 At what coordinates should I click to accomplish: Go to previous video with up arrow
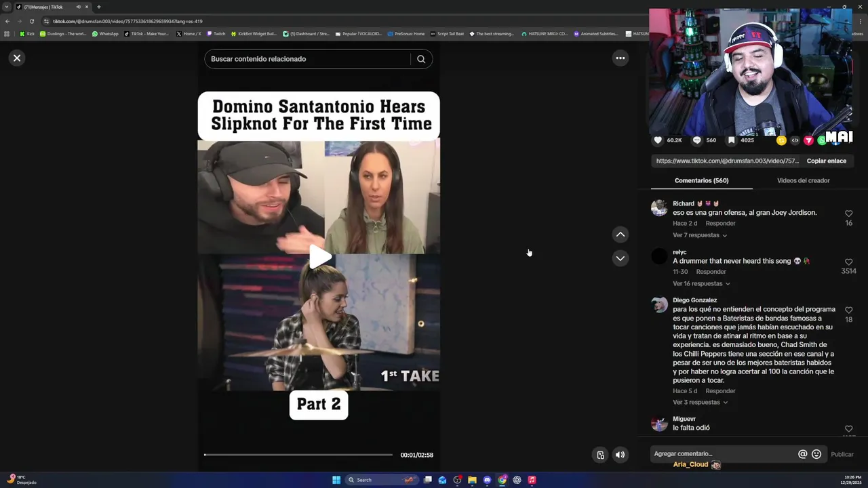620,235
